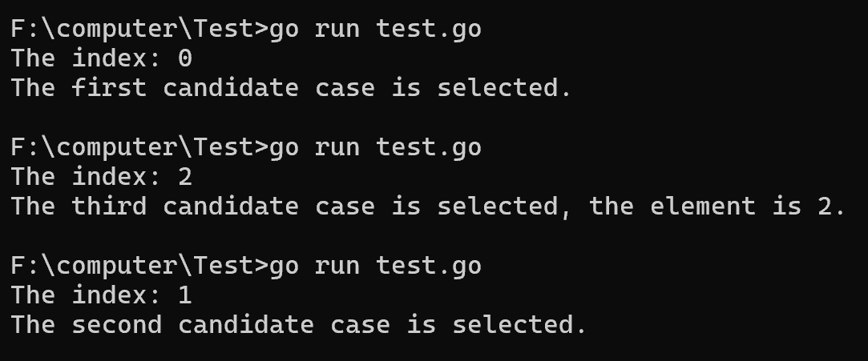Click the "The index: 1" output line

pos(101,295)
